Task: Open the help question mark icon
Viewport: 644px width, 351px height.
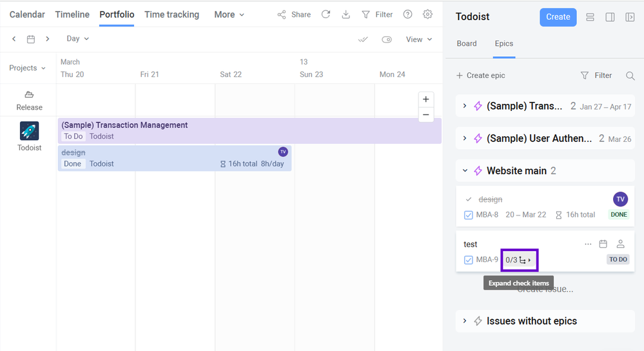Action: click(407, 14)
